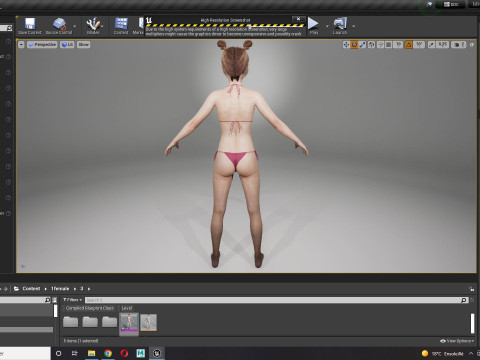Adjust the screenshot size multiplier slider
The image size is (480, 360).
[250, 25]
